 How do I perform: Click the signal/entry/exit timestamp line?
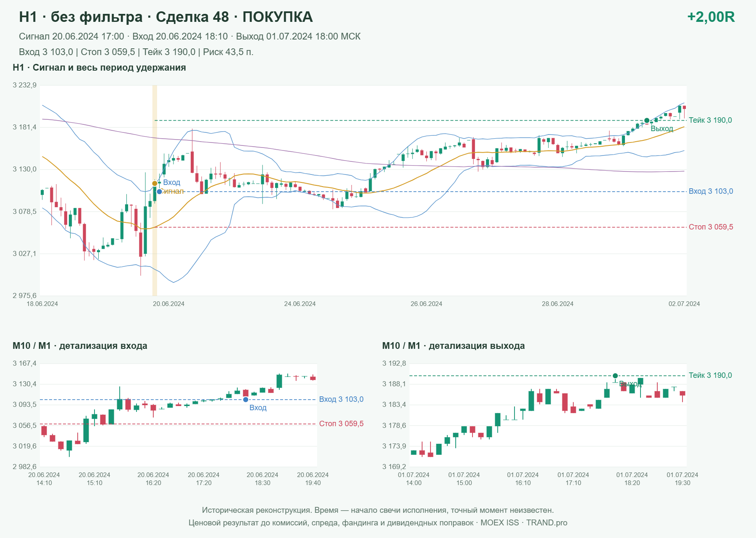[190, 37]
